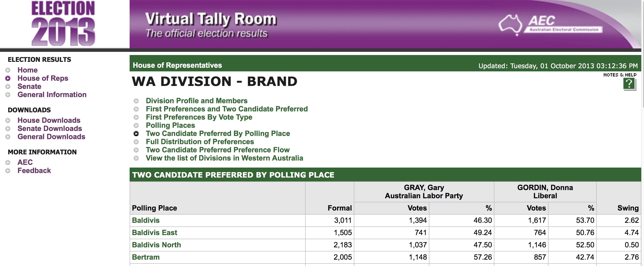Go to the Senate results section
The height and width of the screenshot is (266, 644).
click(29, 86)
